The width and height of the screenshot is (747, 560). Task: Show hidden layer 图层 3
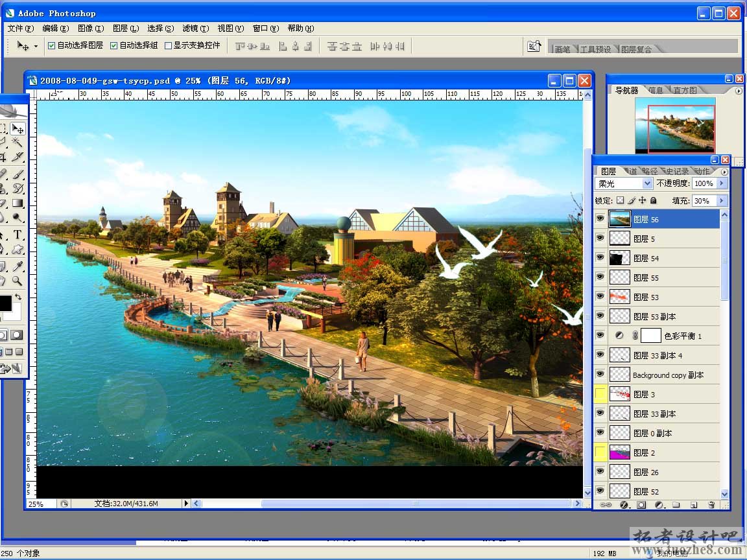[x=600, y=394]
